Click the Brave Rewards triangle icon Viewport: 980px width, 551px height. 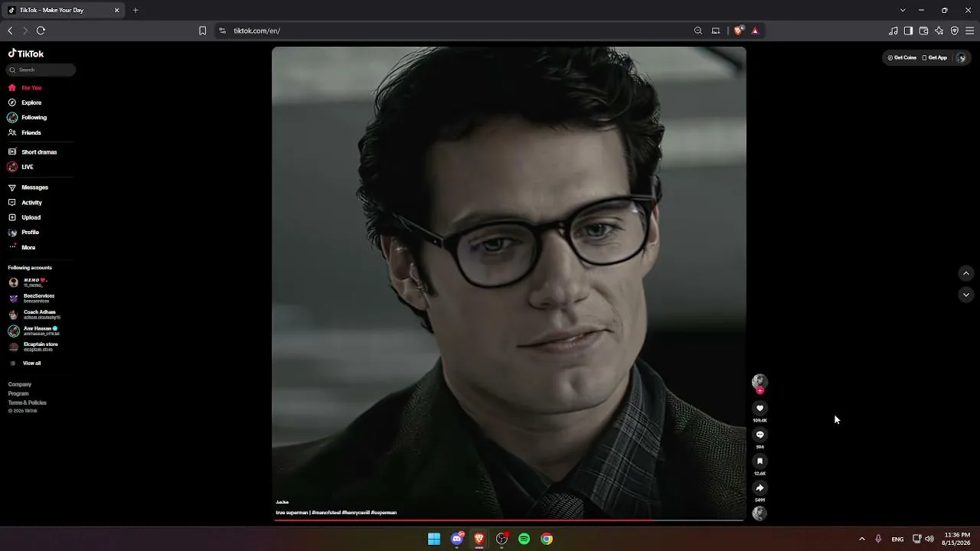click(x=755, y=31)
